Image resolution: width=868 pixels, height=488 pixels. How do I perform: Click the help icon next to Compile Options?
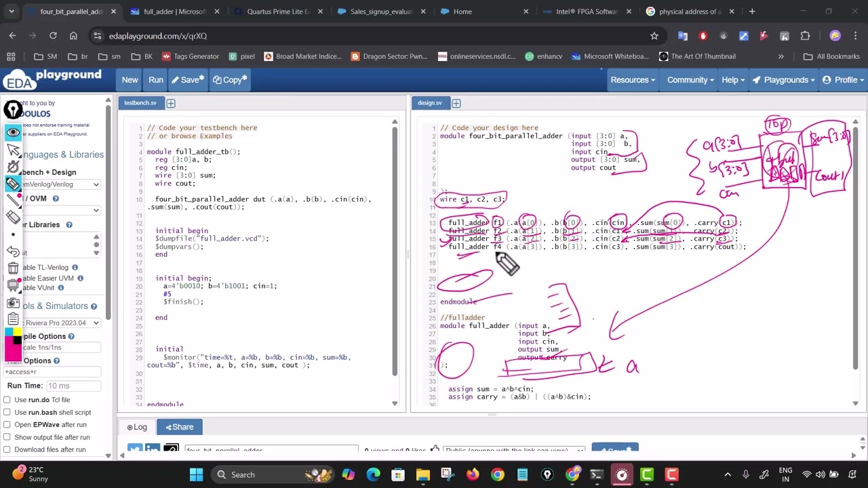pos(71,336)
